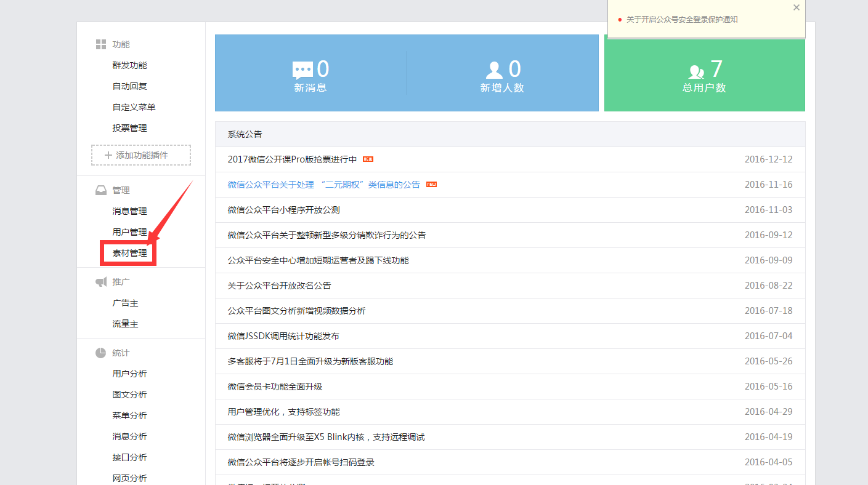Click the 新增人数 person icon
868x485 pixels.
494,70
